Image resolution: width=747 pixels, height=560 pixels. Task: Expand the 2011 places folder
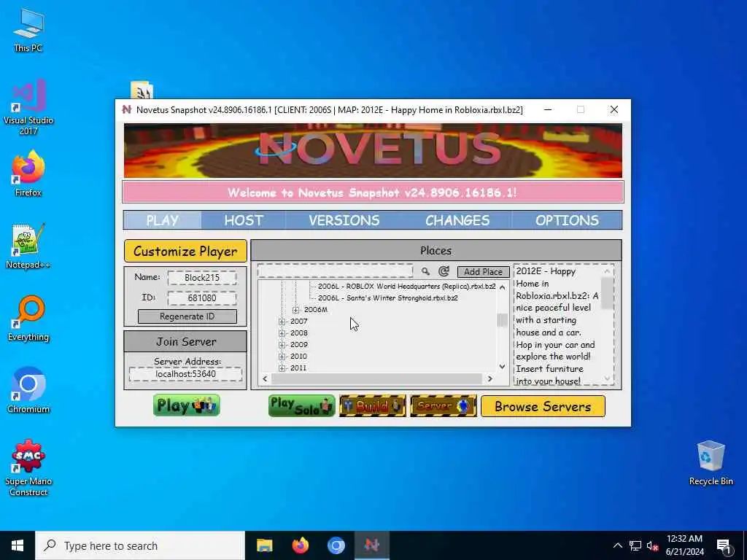282,368
